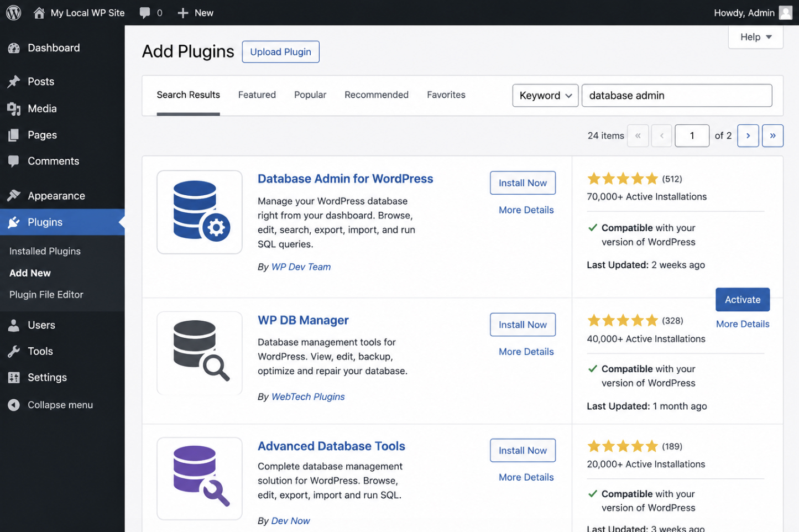Viewport: 799px width, 532px height.
Task: Open the Advanced Database Tools title link
Action: [x=331, y=446]
